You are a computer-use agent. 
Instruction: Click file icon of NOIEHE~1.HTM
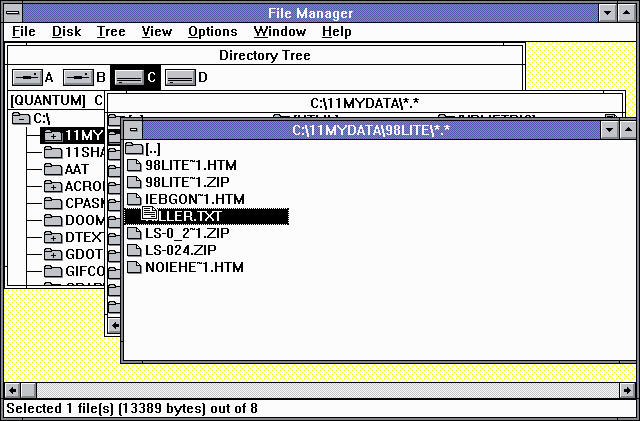tap(134, 267)
